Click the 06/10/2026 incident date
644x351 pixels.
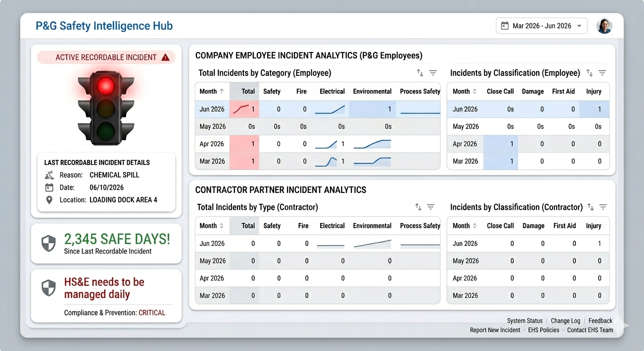tap(107, 187)
